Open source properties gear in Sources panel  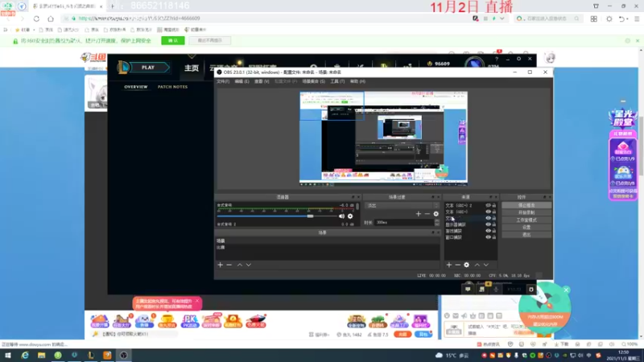(x=467, y=265)
